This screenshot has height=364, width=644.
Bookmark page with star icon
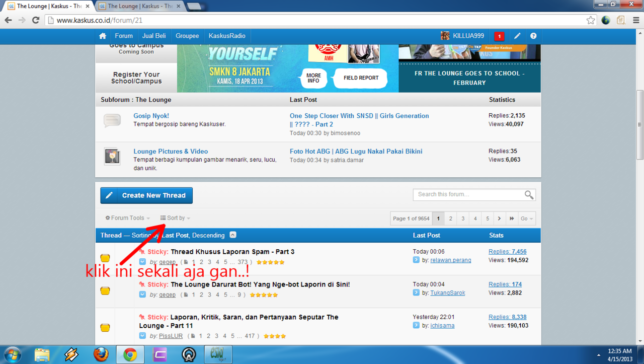(591, 20)
